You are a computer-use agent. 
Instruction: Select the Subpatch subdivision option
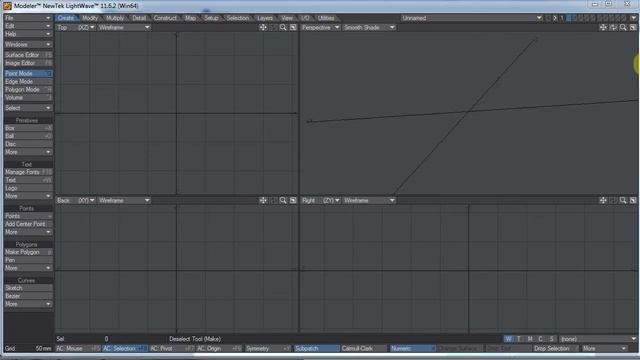(x=316, y=349)
